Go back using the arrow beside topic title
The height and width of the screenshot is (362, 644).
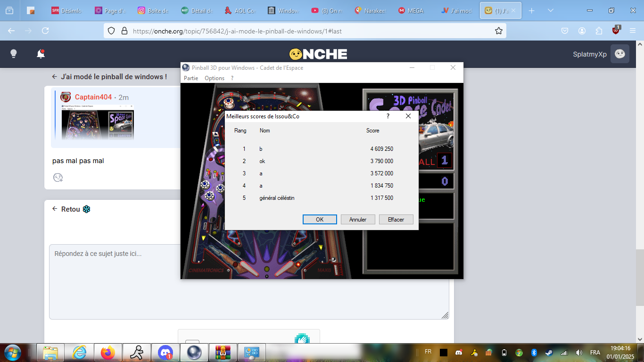coord(55,76)
